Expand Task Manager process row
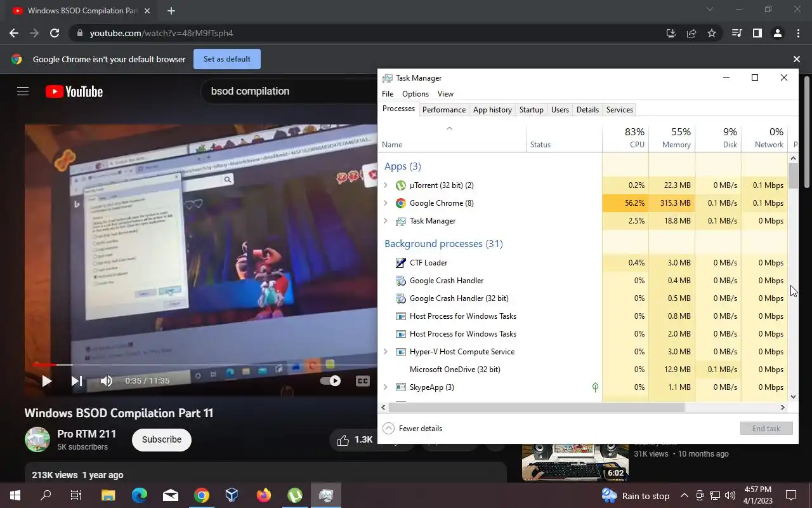Screen dimensions: 812x508 pos(386,221)
